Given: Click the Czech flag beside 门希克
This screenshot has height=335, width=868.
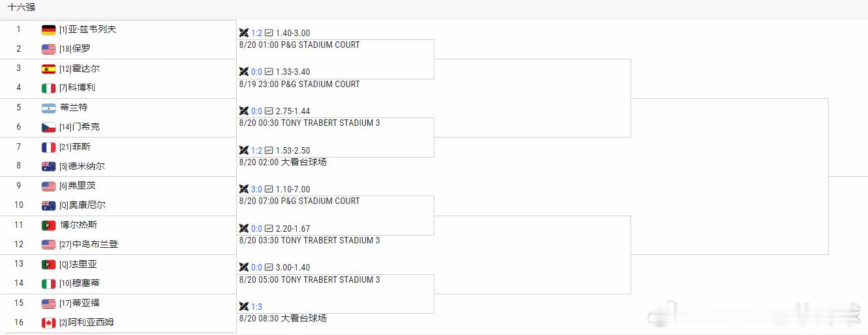Looking at the screenshot, I should coord(48,128).
